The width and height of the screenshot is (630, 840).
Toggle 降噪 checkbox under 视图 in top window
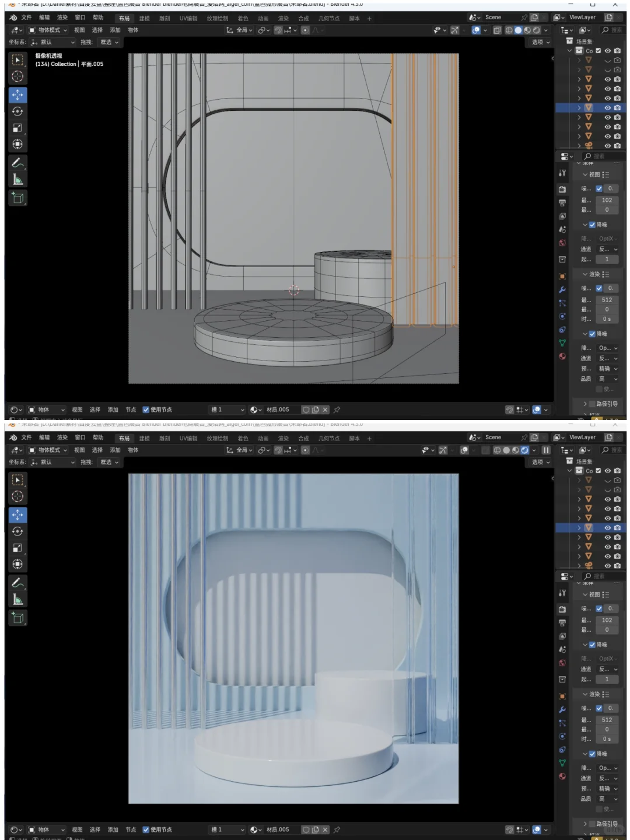(x=592, y=225)
